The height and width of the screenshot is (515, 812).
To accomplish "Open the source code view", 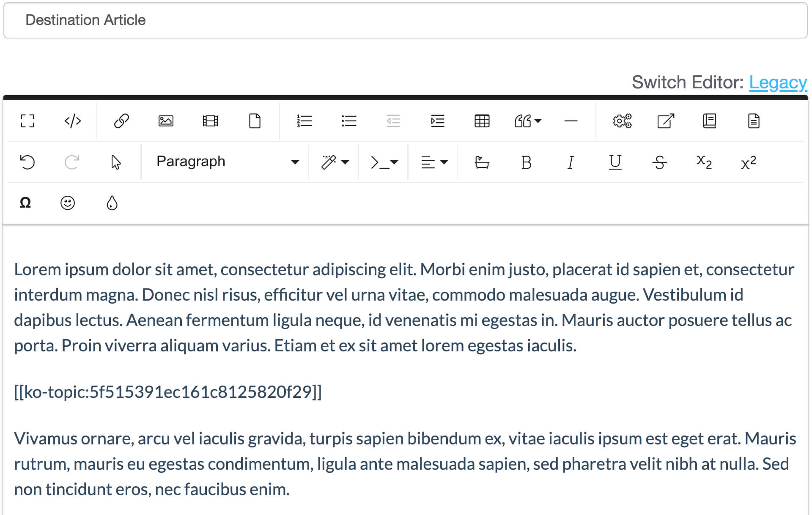I will point(72,121).
